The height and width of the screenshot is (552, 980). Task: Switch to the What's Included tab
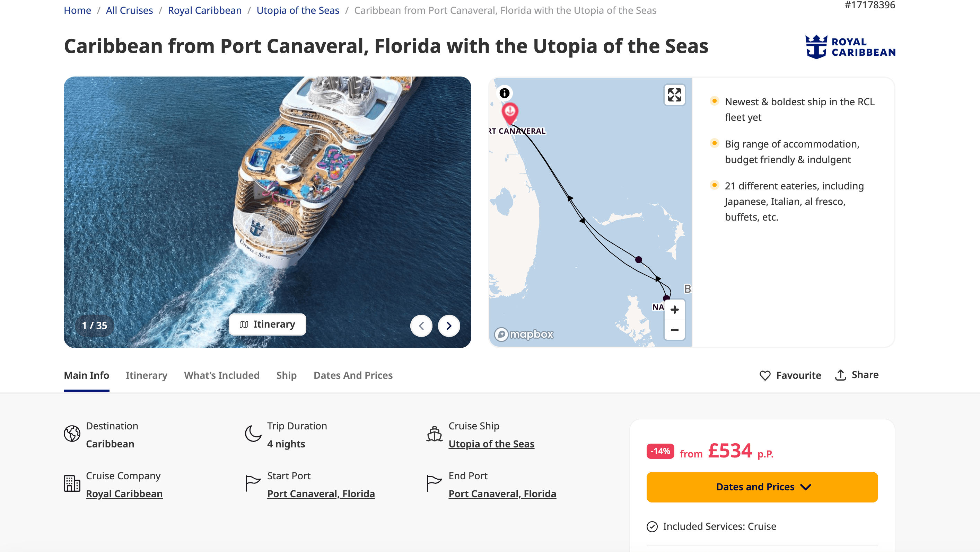tap(221, 375)
